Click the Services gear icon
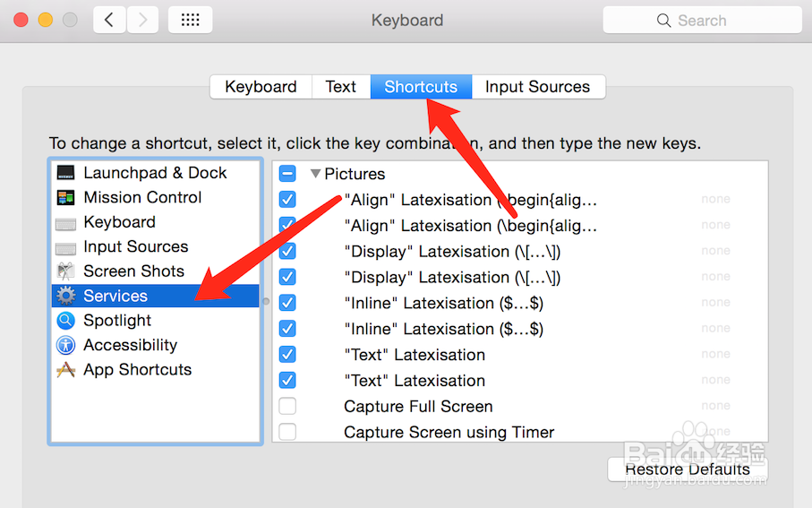The width and height of the screenshot is (812, 508). pyautogui.click(x=65, y=296)
